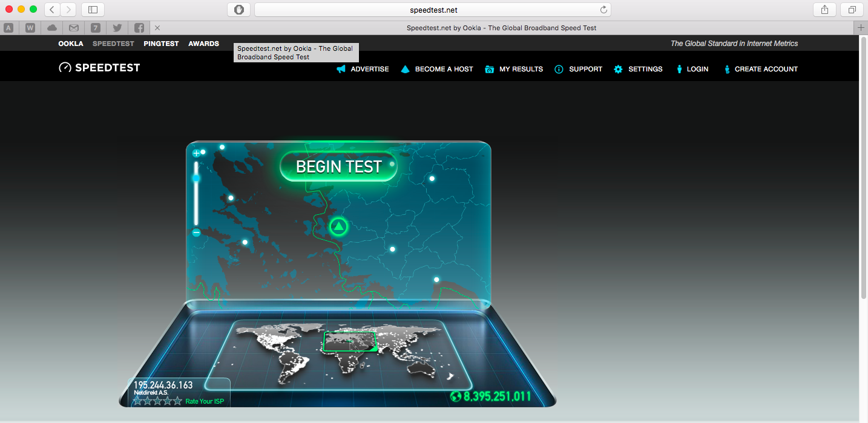This screenshot has height=423, width=868.
Task: Click the ADVERTISE text link
Action: [x=370, y=69]
